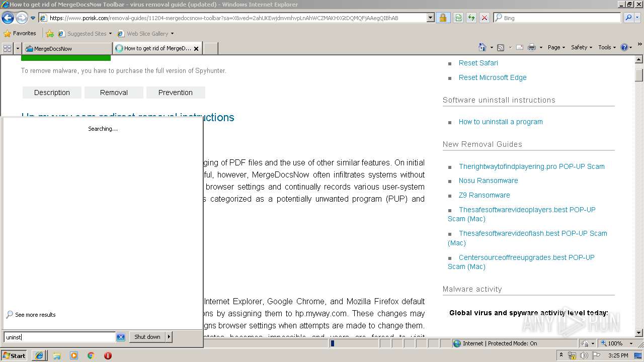The height and width of the screenshot is (362, 644).
Task: Click the Start menu search box containing 'uninst'
Action: coord(59,337)
